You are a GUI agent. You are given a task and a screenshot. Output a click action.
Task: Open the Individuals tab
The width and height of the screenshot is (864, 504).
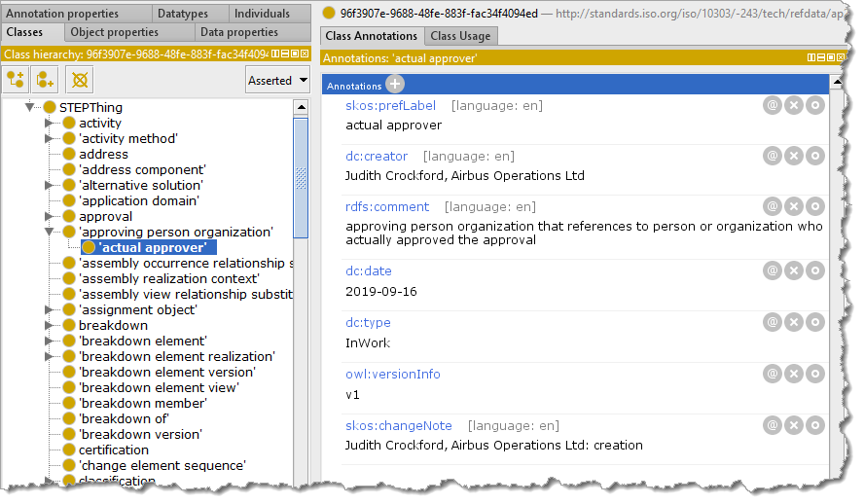click(x=262, y=14)
